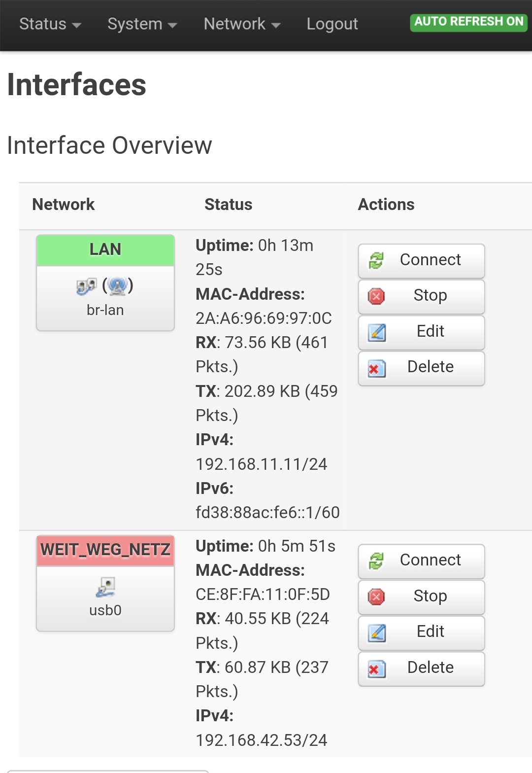Toggle the AUTO REFRESH ON badge
This screenshot has width=532, height=773.
(468, 22)
